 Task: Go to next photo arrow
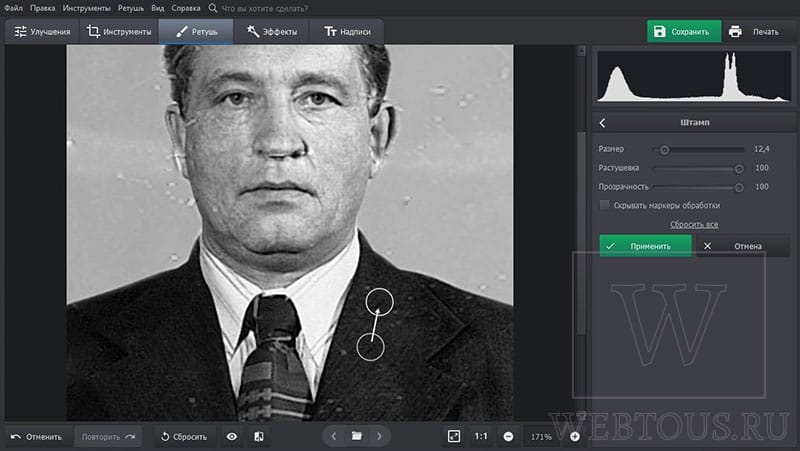(x=379, y=436)
